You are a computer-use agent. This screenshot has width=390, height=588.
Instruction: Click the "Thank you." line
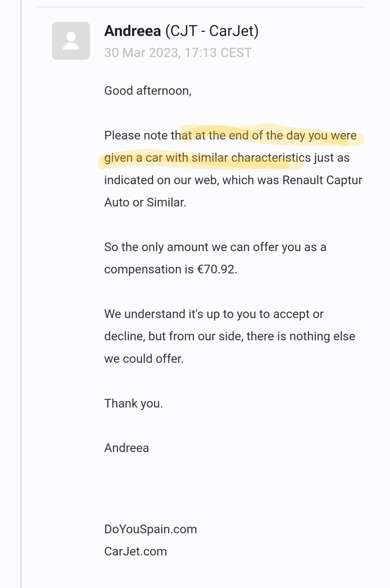[133, 403]
